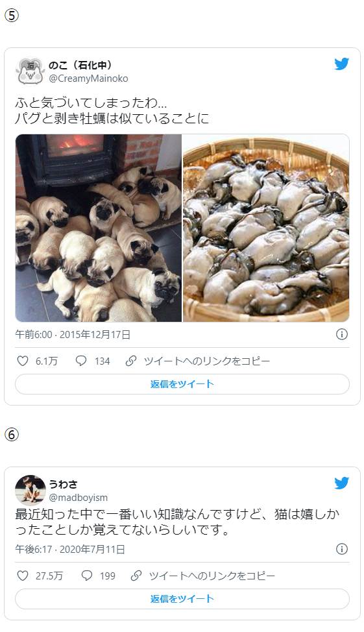Copy link to the cat knowledge tweet

pyautogui.click(x=202, y=576)
